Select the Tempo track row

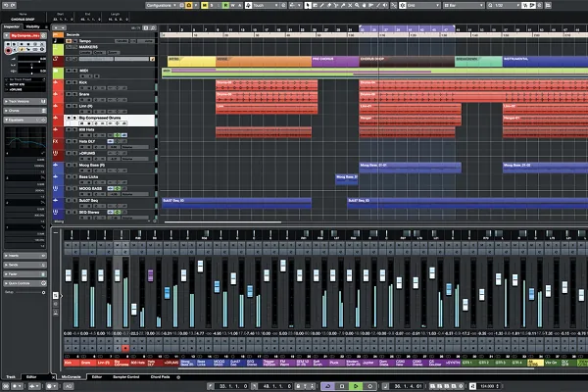pyautogui.click(x=104, y=40)
